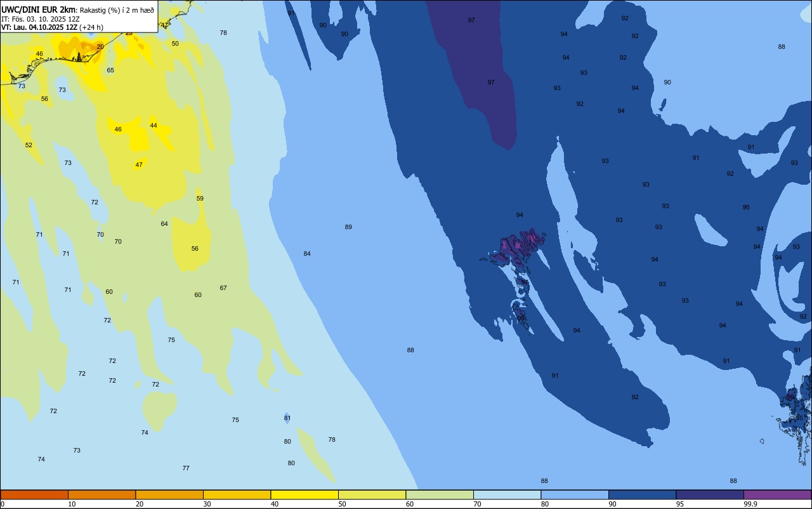Click the humidity value '84' on map
This screenshot has height=509, width=812.
[307, 254]
